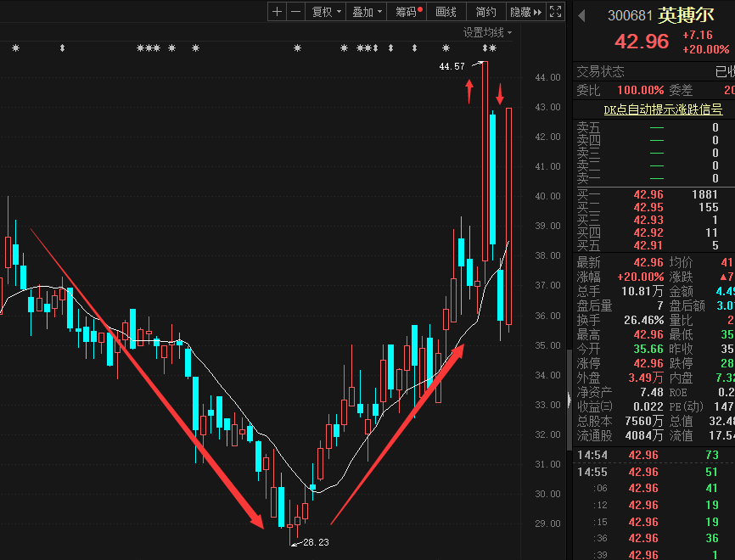This screenshot has width=735, height=560.
Task: Select the 买三 bid price 42.93
Action: [648, 220]
